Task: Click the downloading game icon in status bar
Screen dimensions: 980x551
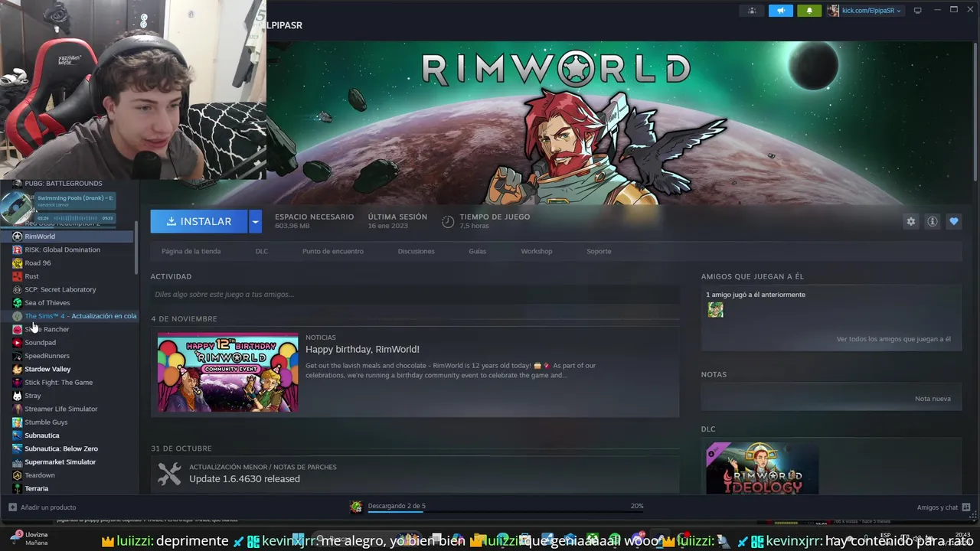Action: (x=356, y=507)
